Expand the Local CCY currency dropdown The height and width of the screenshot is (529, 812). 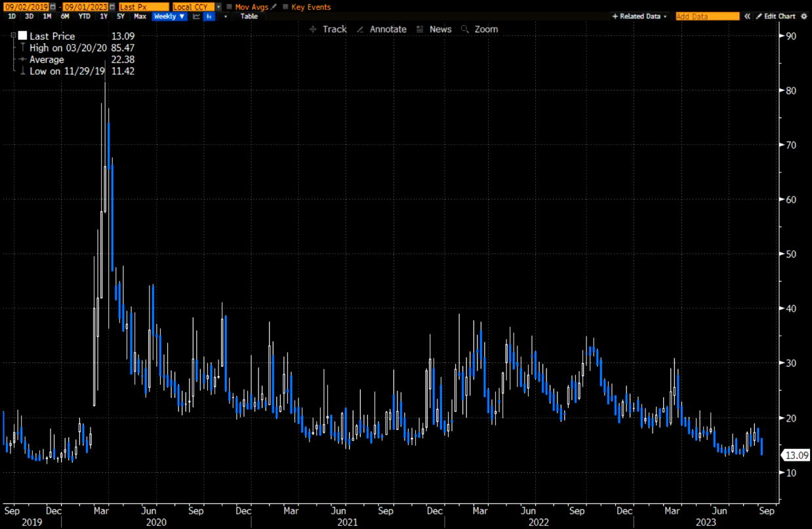218,7
